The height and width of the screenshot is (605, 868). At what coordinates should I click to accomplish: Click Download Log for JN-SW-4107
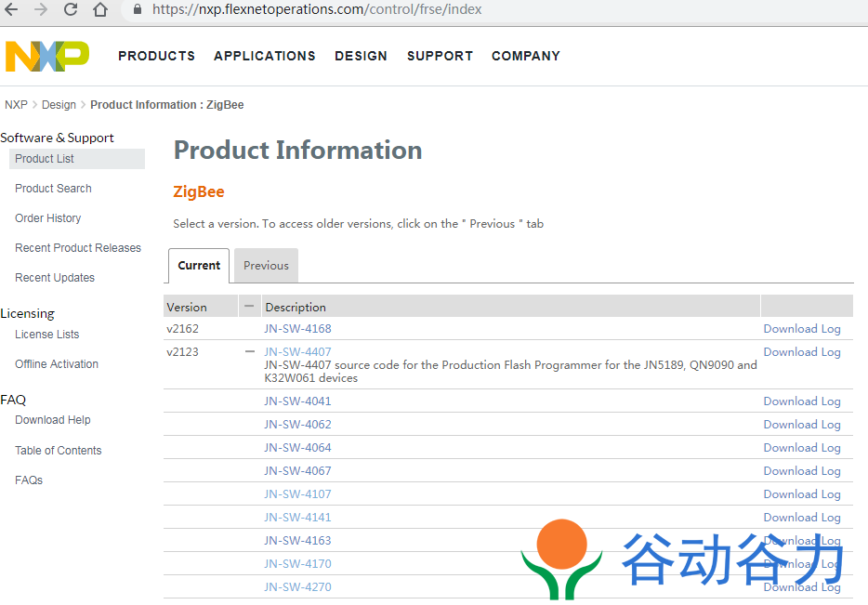point(802,494)
